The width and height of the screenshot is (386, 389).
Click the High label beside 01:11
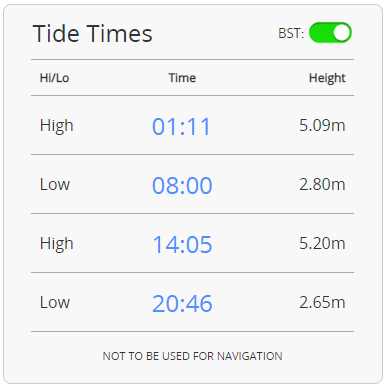57,126
